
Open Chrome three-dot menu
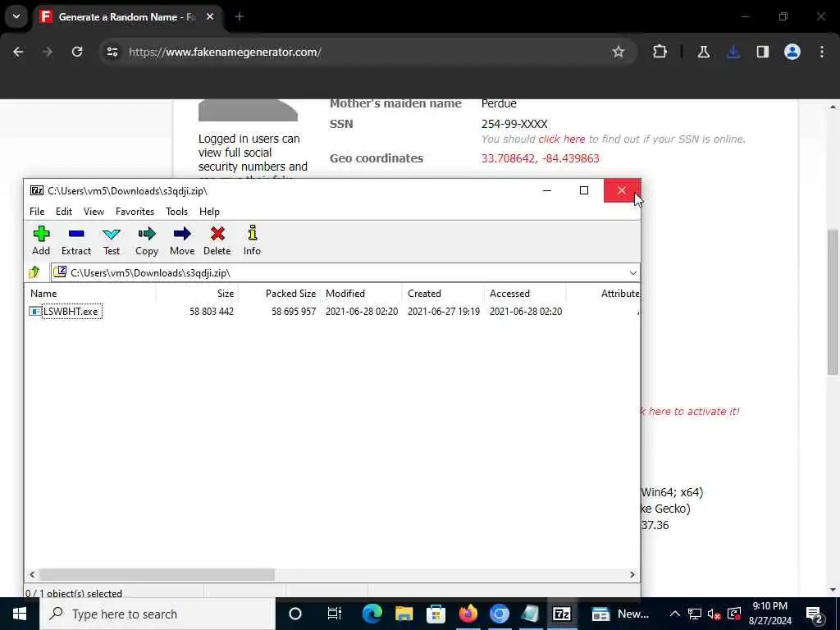[x=822, y=52]
